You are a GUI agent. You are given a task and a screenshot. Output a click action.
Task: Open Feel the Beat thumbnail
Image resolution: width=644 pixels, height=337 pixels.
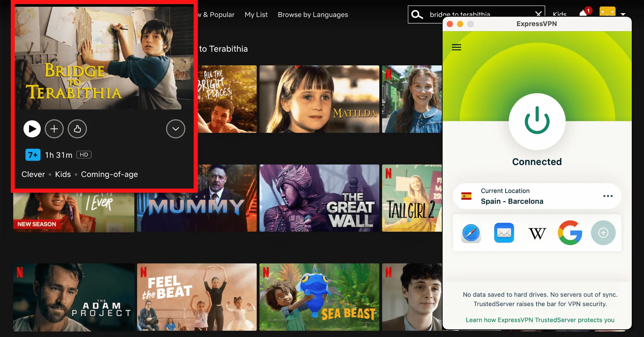point(197,297)
